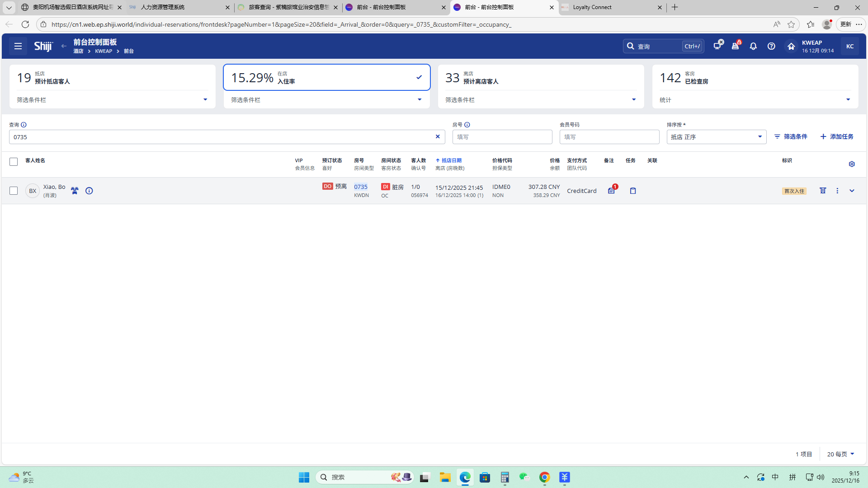Click the home icon beside KWEAP
Image resolution: width=868 pixels, height=488 pixels.
coord(791,46)
